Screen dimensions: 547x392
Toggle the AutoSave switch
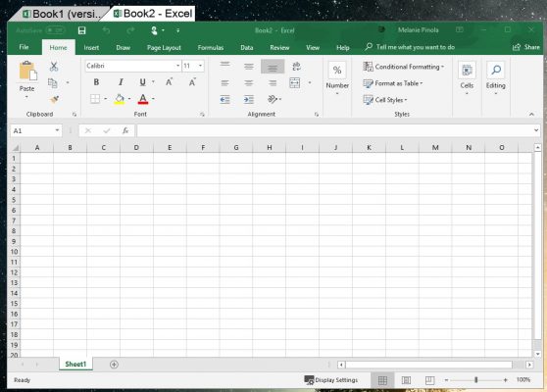coord(55,30)
